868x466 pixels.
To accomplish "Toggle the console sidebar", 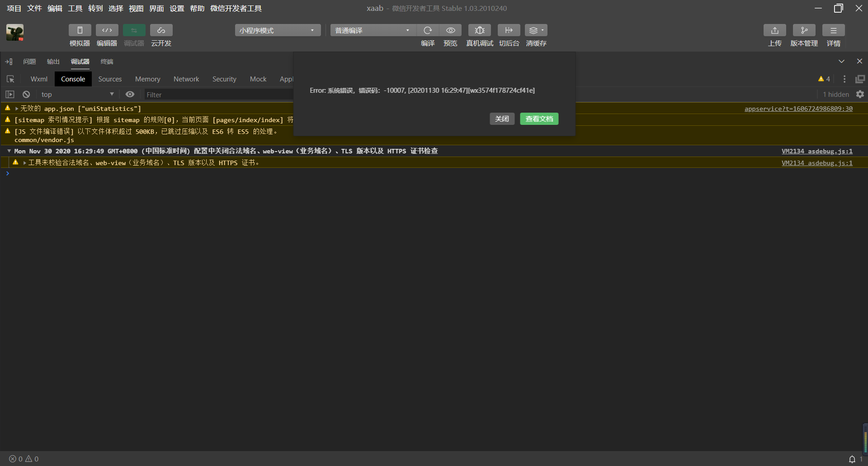I will pyautogui.click(x=10, y=95).
